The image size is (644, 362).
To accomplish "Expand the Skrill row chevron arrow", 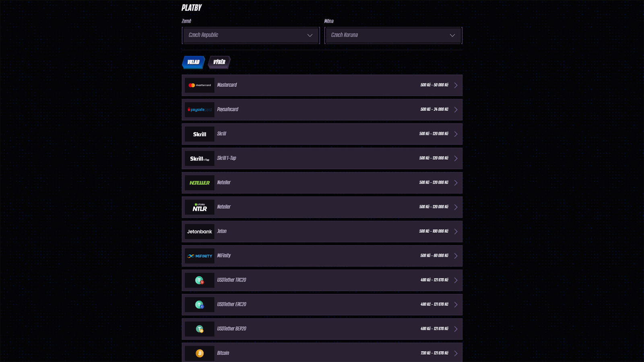I will coord(456,134).
